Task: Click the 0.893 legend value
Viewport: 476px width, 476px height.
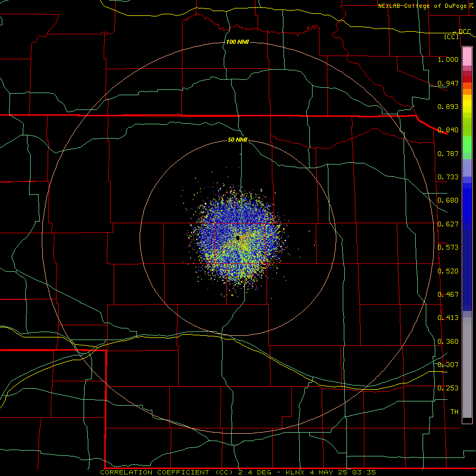Action: click(448, 106)
